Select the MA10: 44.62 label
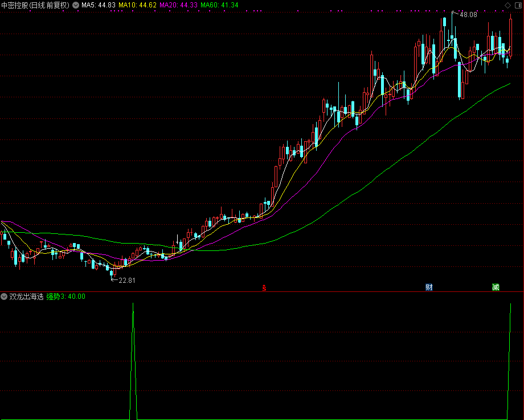The image size is (524, 420). coord(137,5)
